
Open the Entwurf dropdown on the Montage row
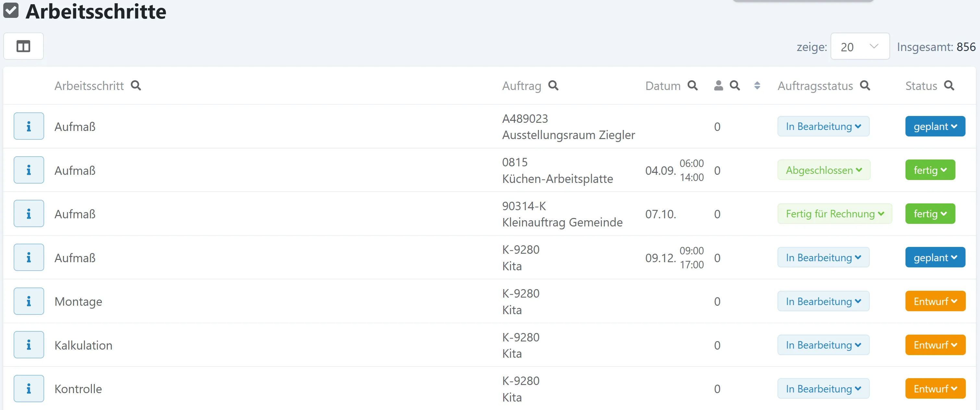click(x=935, y=301)
